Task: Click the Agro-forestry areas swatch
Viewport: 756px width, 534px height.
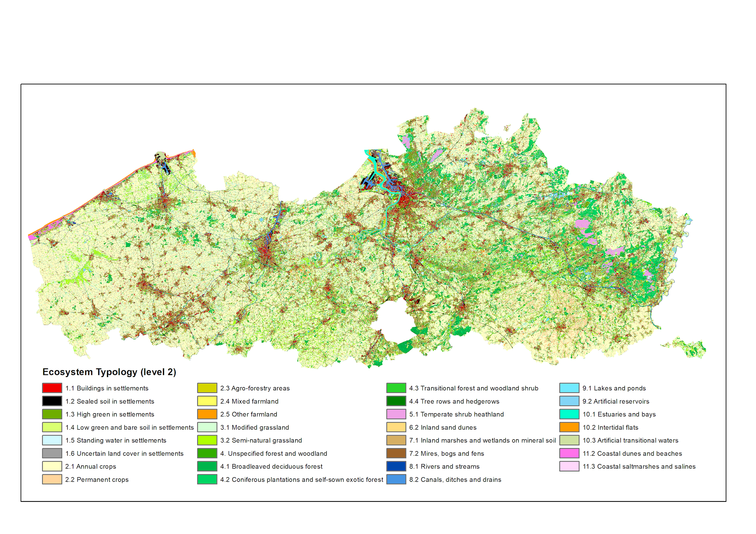Action: click(x=207, y=388)
